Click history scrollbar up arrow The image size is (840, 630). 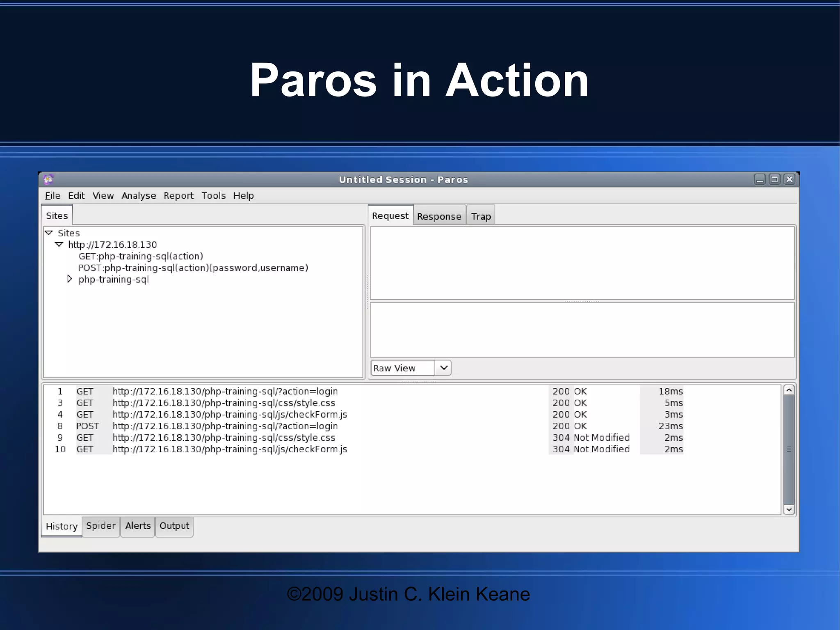[x=789, y=390]
